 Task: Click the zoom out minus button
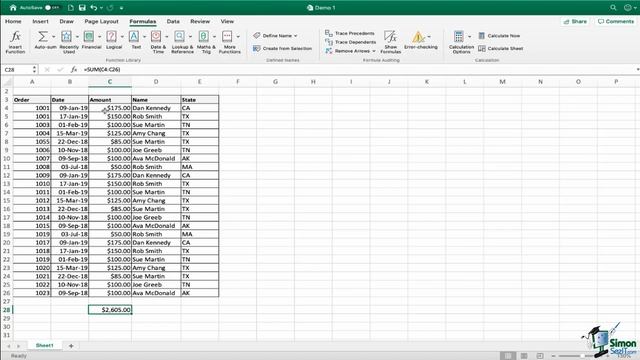coord(553,356)
